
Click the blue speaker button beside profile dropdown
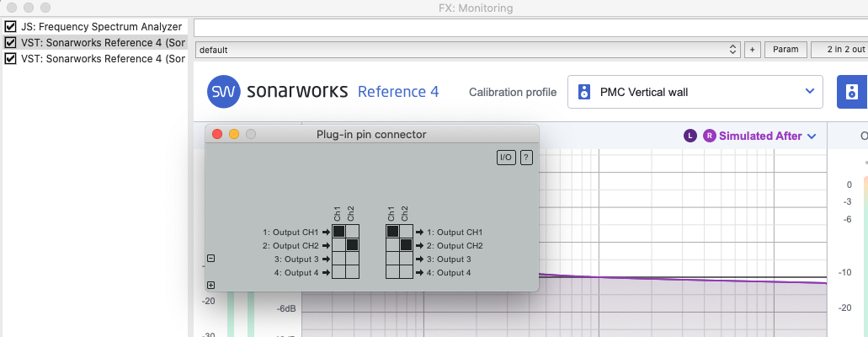click(853, 92)
